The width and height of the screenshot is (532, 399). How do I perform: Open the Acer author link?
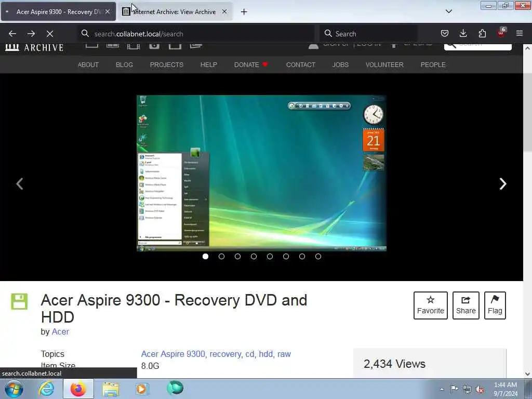point(60,331)
